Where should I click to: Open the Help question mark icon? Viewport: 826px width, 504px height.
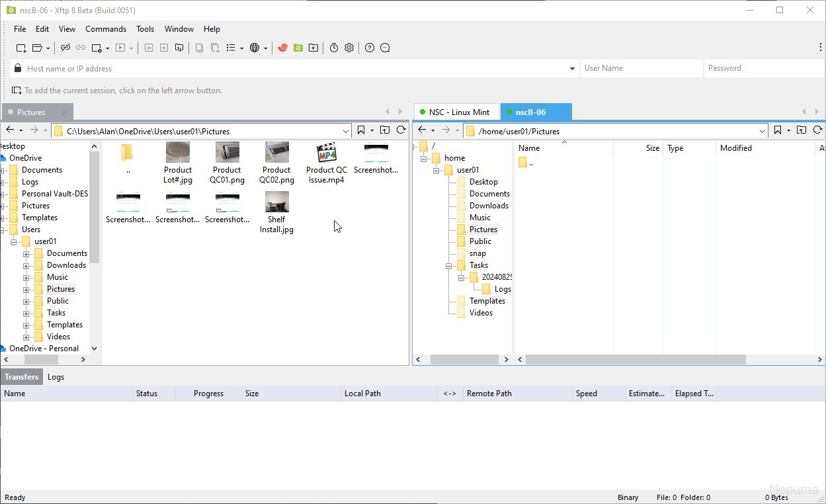click(x=370, y=48)
